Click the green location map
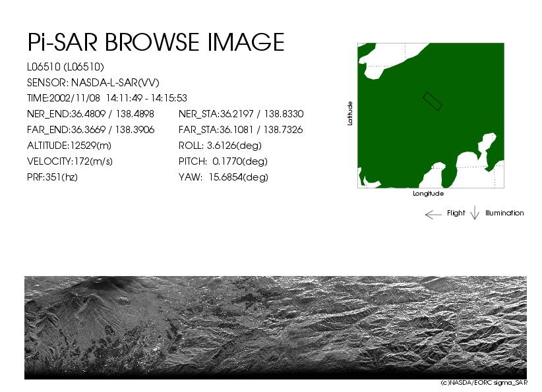This screenshot has height=392, width=542. coord(431,115)
